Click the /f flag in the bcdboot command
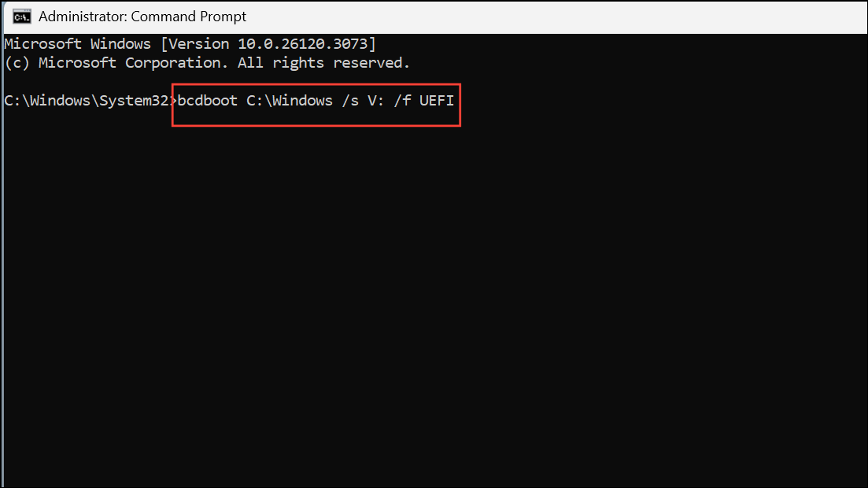 pyautogui.click(x=404, y=101)
